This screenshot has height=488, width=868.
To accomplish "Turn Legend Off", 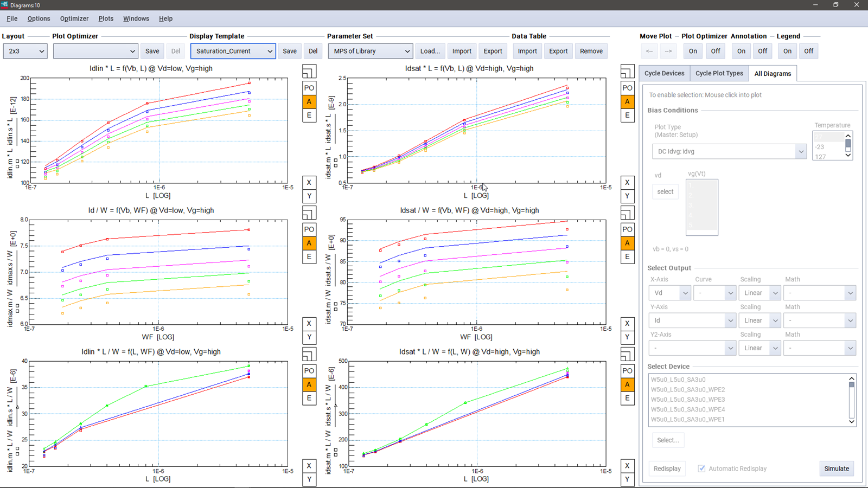I will 808,51.
